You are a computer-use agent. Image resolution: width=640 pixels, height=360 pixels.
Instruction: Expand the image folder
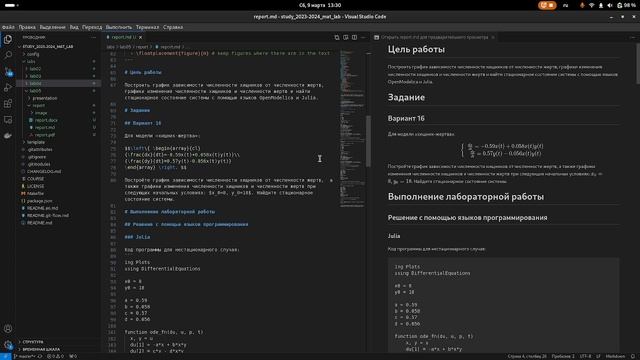[x=41, y=113]
